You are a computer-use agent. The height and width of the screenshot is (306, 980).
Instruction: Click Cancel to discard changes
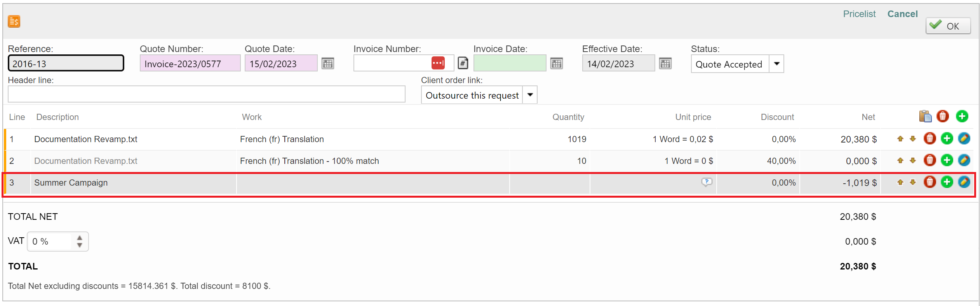(x=902, y=14)
